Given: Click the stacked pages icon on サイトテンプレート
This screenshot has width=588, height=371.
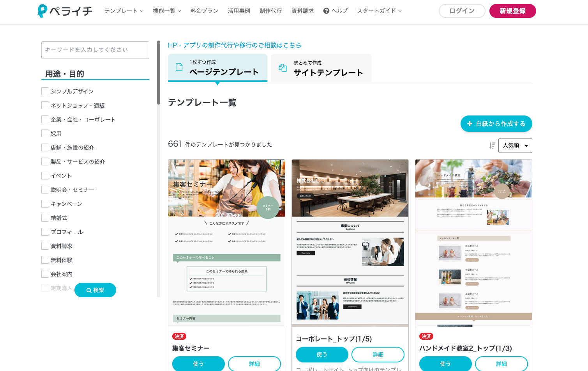Looking at the screenshot, I should point(283,68).
